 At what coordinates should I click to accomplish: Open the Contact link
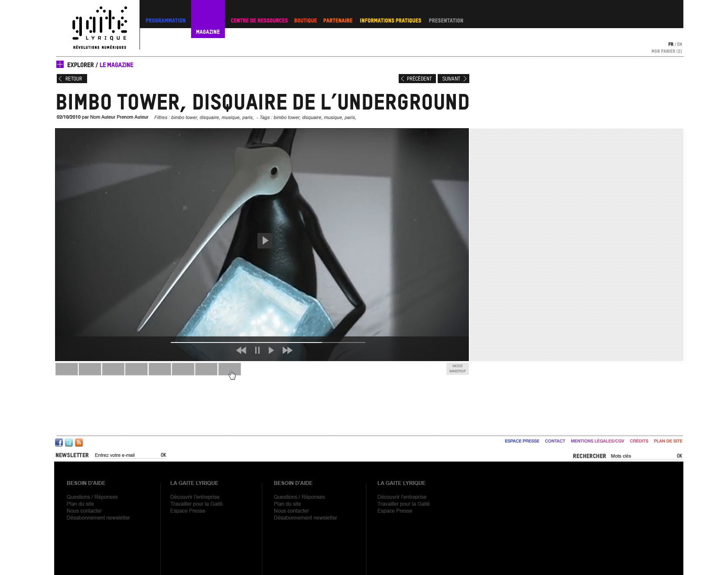555,441
